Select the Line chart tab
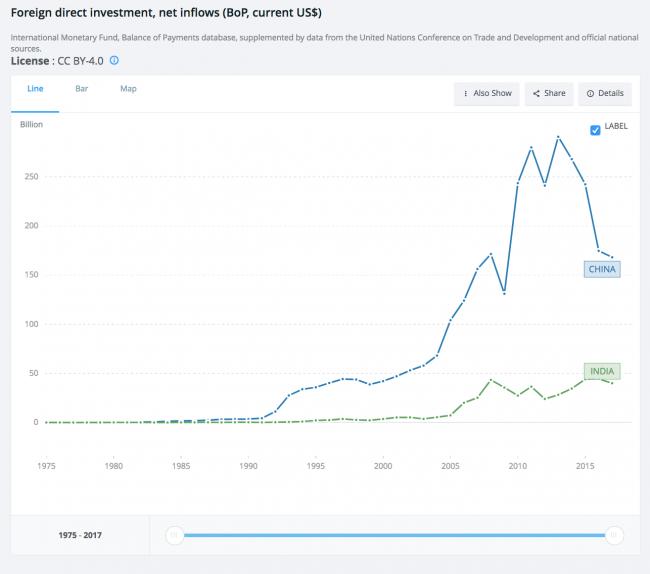This screenshot has width=650, height=574. [35, 89]
